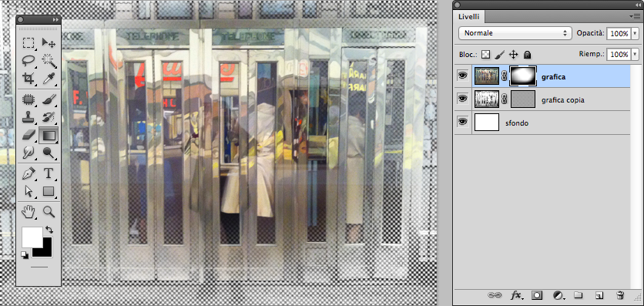The width and height of the screenshot is (644, 306).
Task: Click the foreground white color swatch
Action: (x=32, y=237)
